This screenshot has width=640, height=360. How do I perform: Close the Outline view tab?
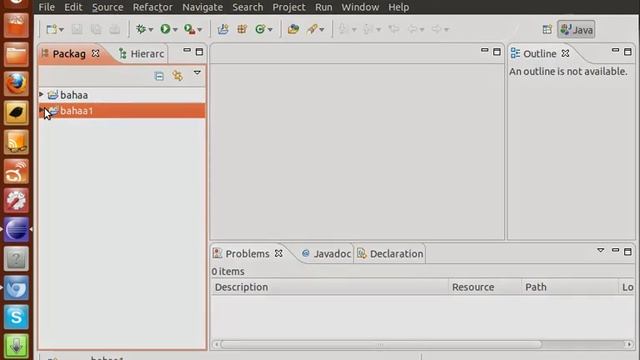[x=565, y=53]
